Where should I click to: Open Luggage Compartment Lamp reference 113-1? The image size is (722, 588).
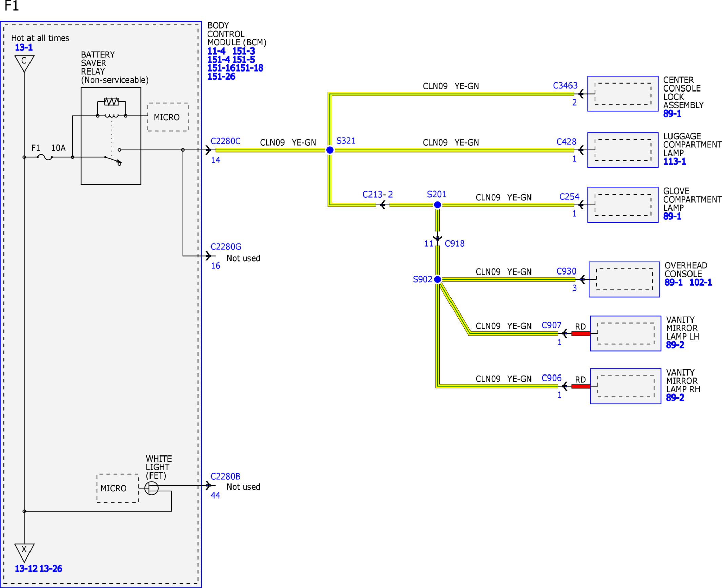tap(675, 161)
